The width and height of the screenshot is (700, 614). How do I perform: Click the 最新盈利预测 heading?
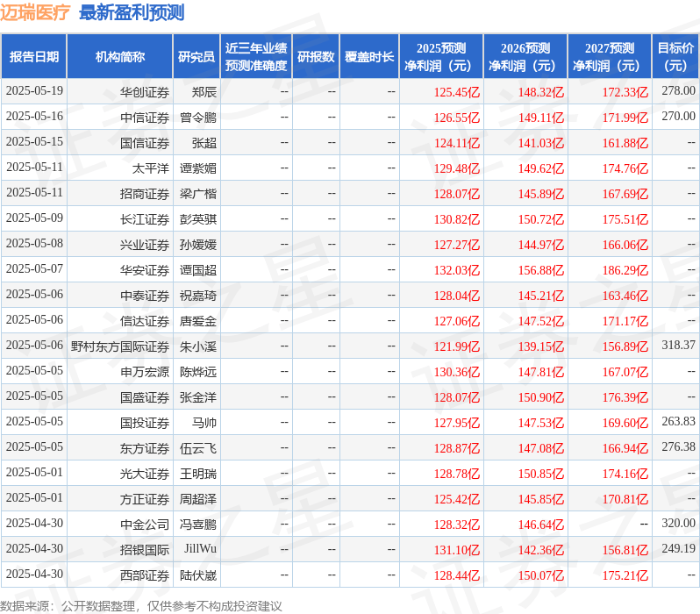132,12
